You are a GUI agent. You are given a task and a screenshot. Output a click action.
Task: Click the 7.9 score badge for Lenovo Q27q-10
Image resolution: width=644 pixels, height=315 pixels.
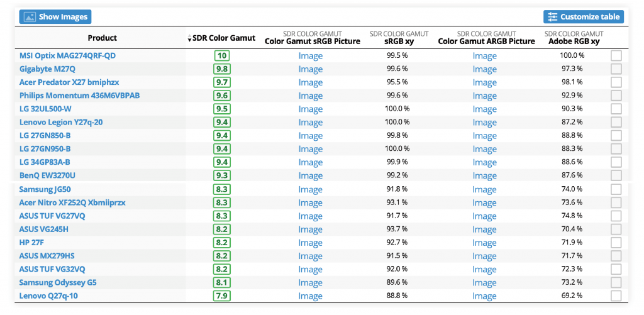pos(221,296)
